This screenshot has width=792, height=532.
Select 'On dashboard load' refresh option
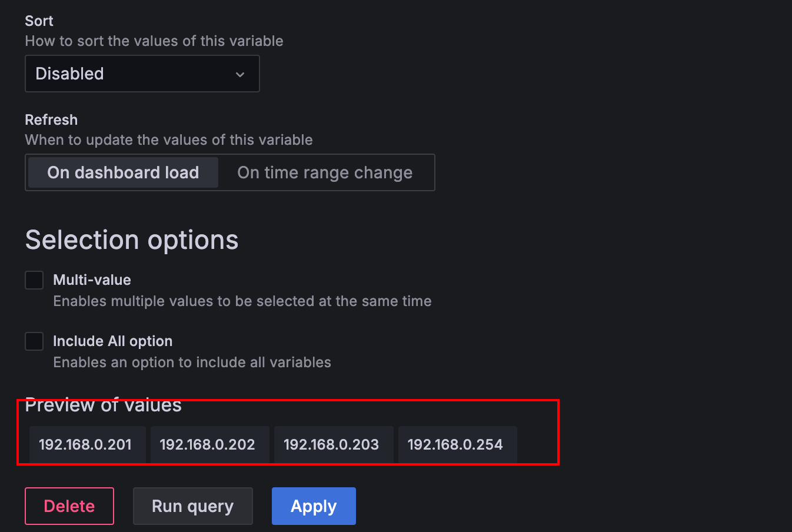(x=123, y=172)
